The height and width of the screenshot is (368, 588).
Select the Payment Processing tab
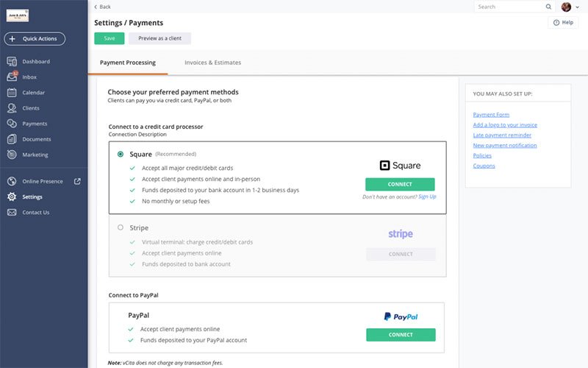point(127,63)
